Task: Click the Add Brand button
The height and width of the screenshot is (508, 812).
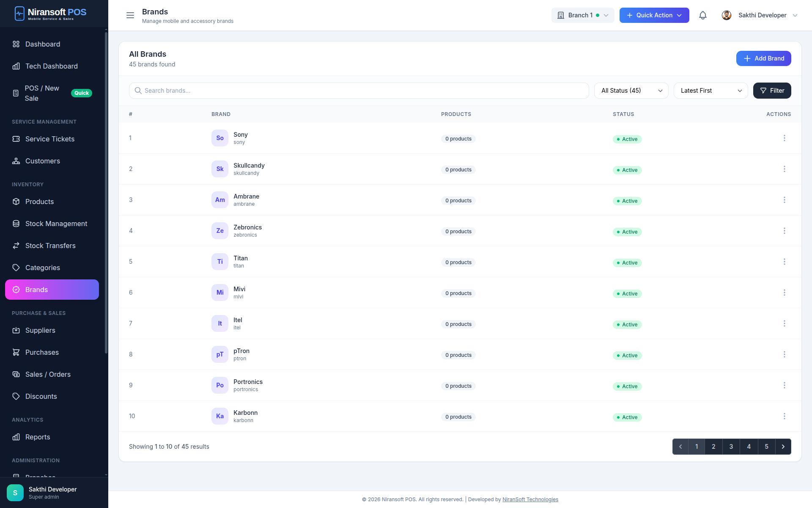Action: click(763, 58)
